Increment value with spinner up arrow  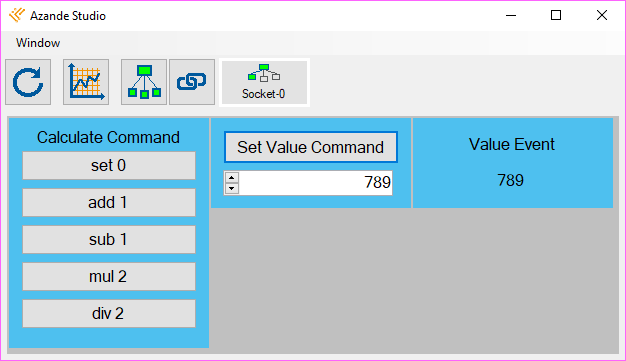(232, 177)
